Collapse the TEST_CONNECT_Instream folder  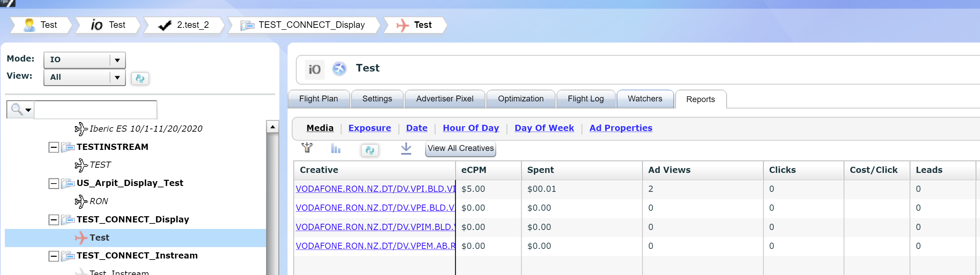[x=54, y=256]
